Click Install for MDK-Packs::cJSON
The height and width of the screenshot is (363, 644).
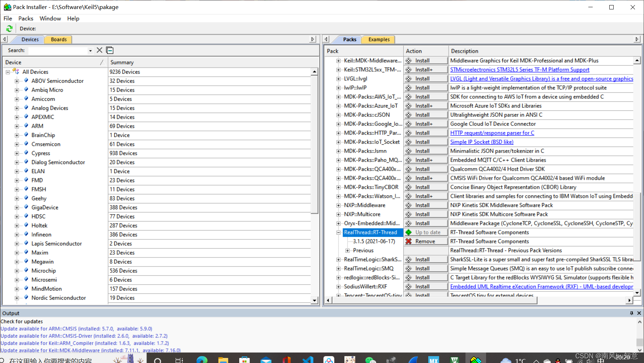426,115
